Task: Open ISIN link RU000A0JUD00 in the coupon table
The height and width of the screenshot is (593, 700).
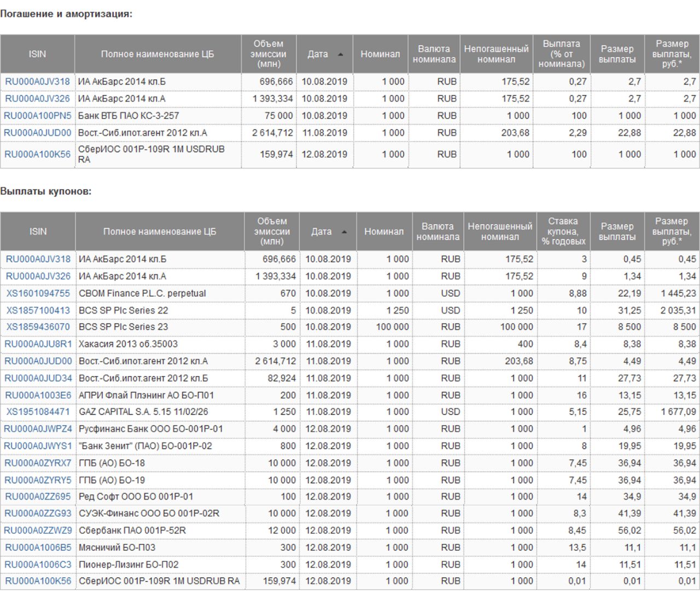Action: point(38,361)
